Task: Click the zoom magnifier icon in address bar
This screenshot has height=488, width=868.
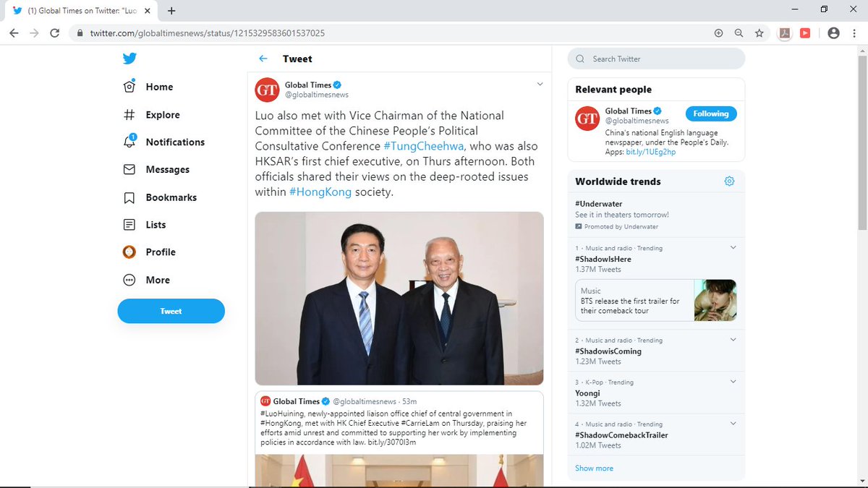Action: click(739, 33)
